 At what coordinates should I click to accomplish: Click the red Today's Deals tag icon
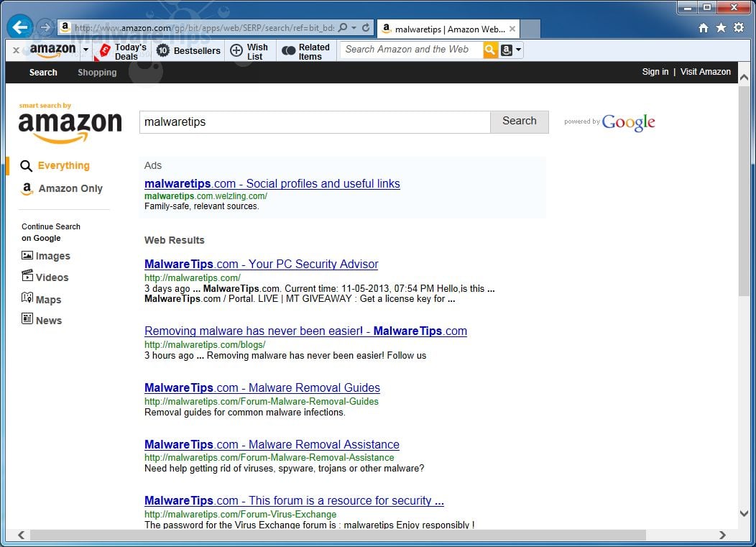[x=103, y=51]
